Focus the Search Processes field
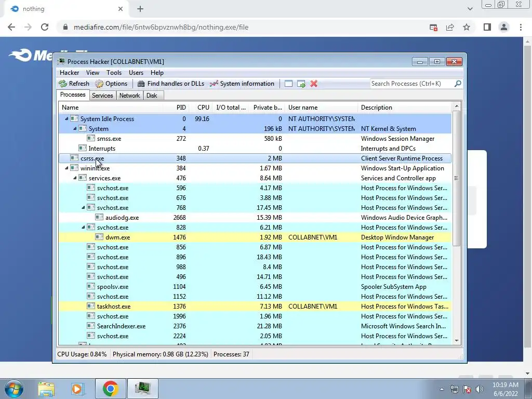 tap(411, 84)
